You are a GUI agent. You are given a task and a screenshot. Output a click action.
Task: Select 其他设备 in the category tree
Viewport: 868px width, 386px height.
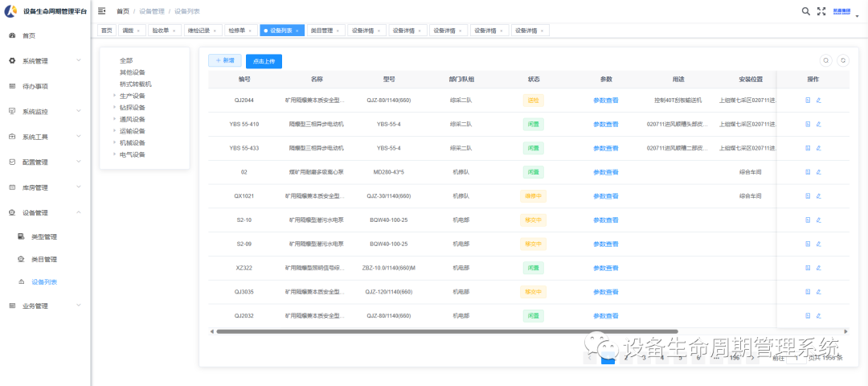pos(133,72)
